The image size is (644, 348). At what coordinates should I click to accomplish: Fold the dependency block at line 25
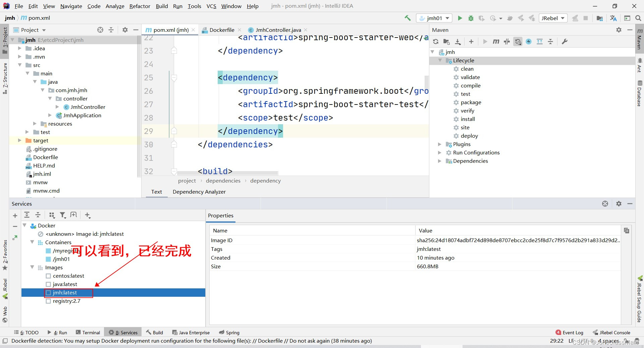click(174, 78)
